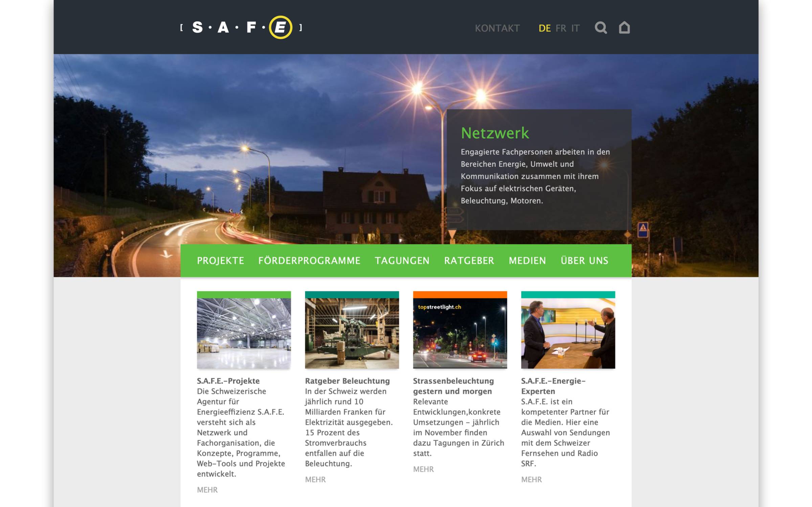The height and width of the screenshot is (507, 812).
Task: Switch language to IT
Action: pyautogui.click(x=575, y=28)
